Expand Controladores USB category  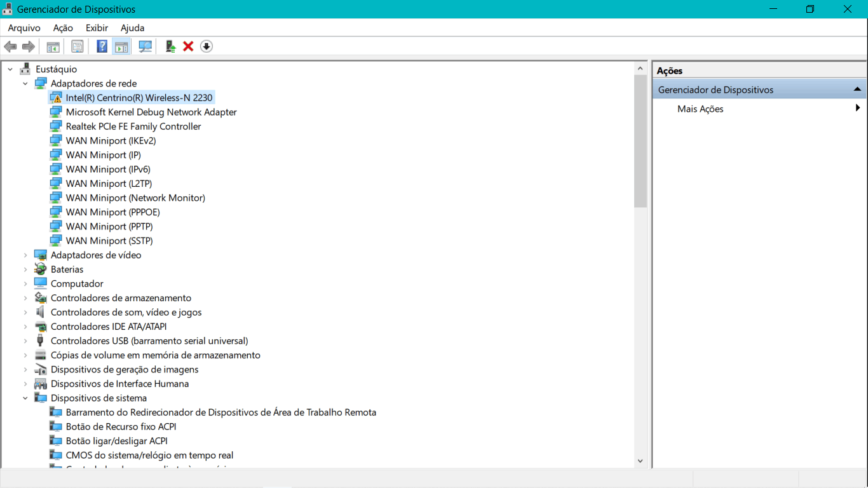pyautogui.click(x=25, y=341)
